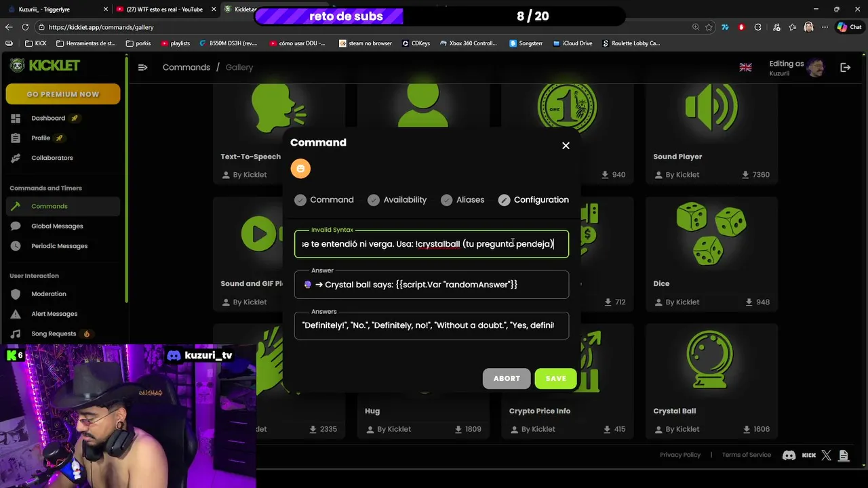Viewport: 868px width, 488px height.
Task: Click the Discord icon in footer
Action: tap(789, 455)
